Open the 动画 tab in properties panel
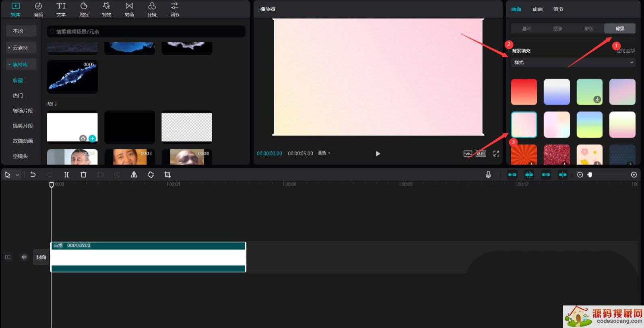 [537, 9]
